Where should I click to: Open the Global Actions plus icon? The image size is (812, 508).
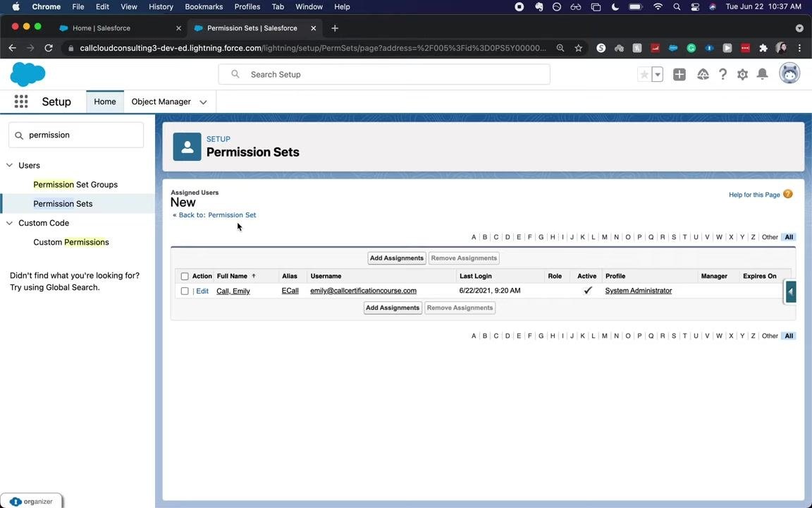[x=679, y=75]
